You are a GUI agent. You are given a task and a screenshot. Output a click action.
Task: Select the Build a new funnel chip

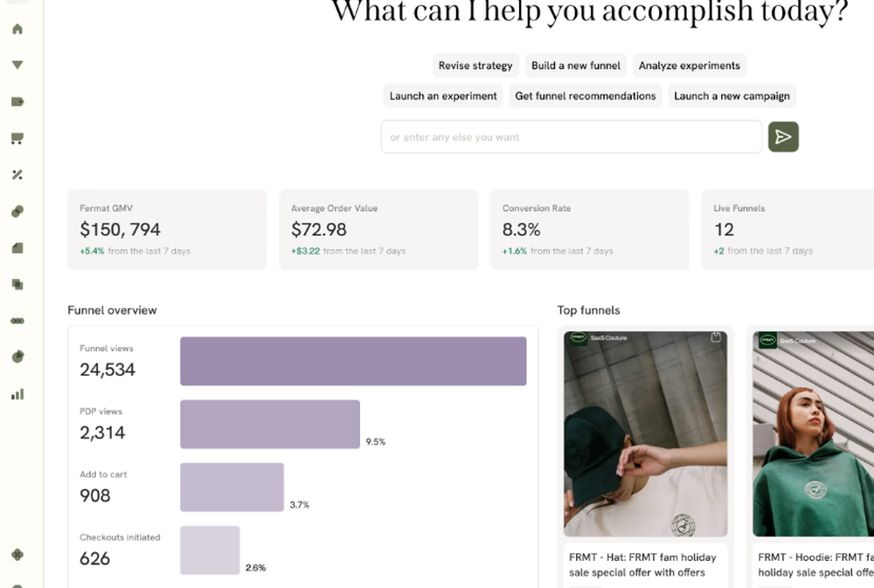point(576,66)
